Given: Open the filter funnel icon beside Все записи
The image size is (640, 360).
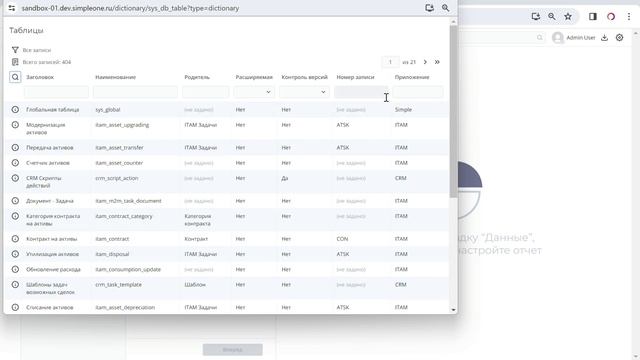Looking at the screenshot, I should pyautogui.click(x=15, y=50).
